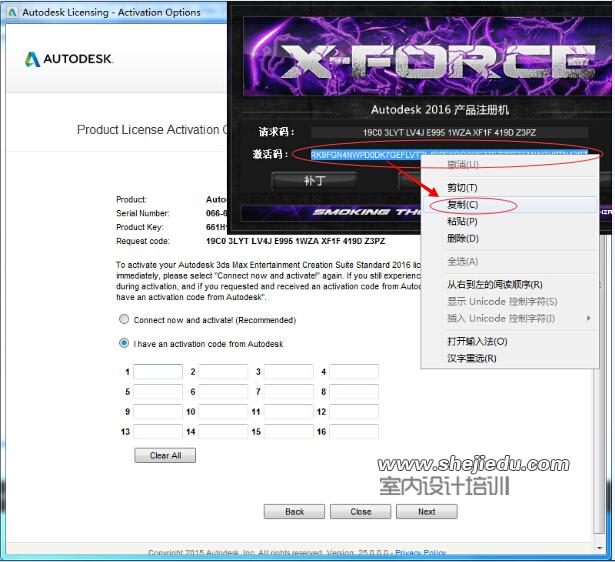Select Connect now and activate radio button
Viewport: 615px width, 562px height.
coord(124,319)
